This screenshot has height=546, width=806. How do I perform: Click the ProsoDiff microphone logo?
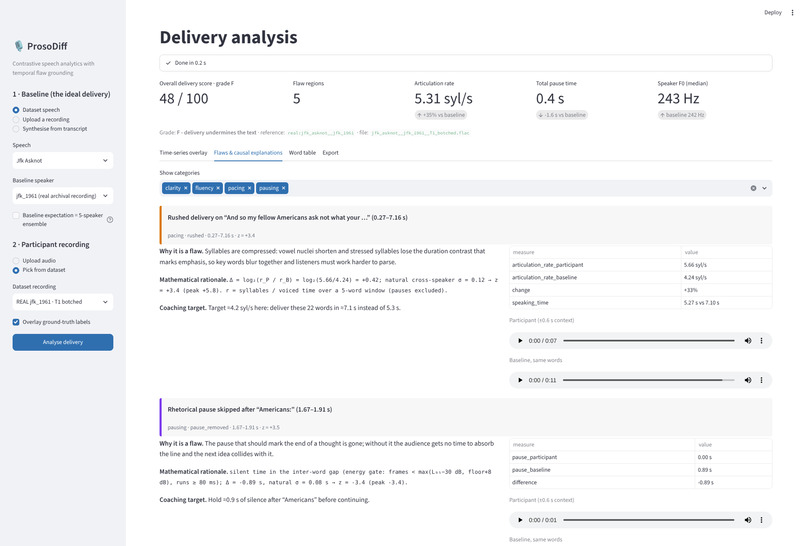19,46
